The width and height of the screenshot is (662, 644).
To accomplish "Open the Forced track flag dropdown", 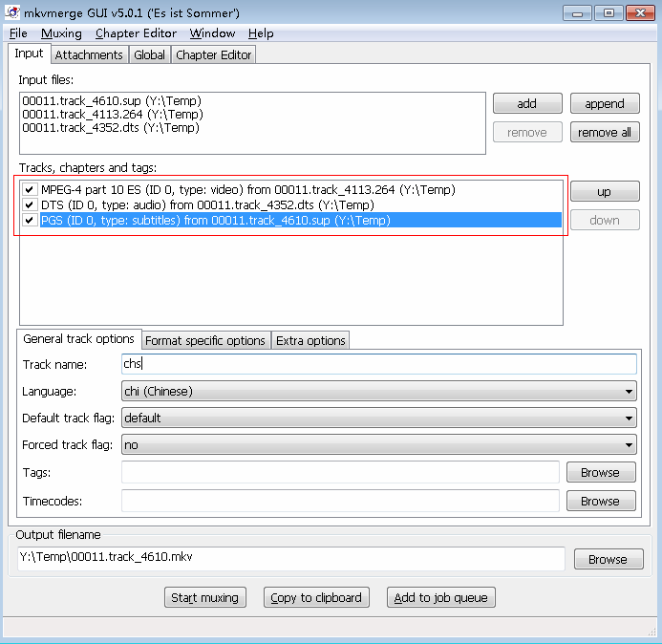I will coord(378,444).
